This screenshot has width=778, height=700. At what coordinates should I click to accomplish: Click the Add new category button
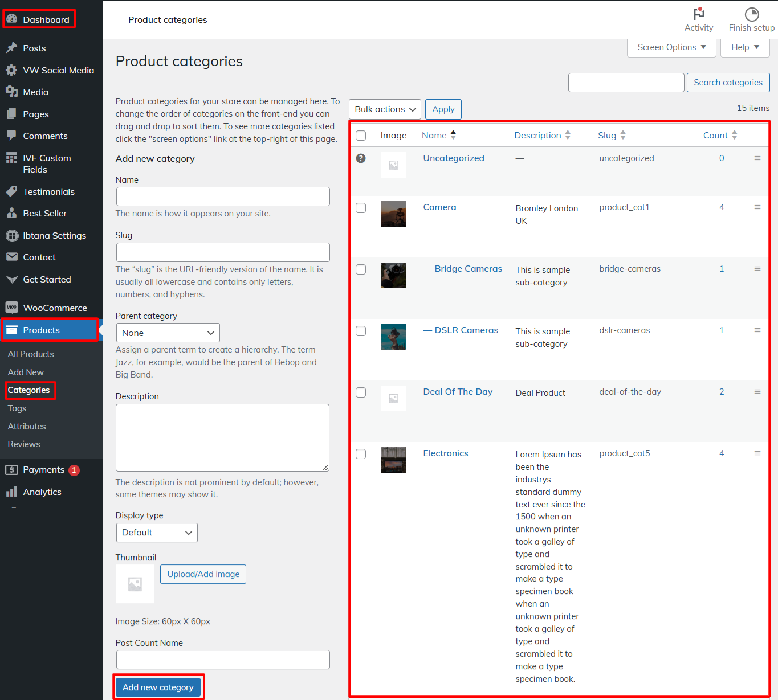pos(158,687)
